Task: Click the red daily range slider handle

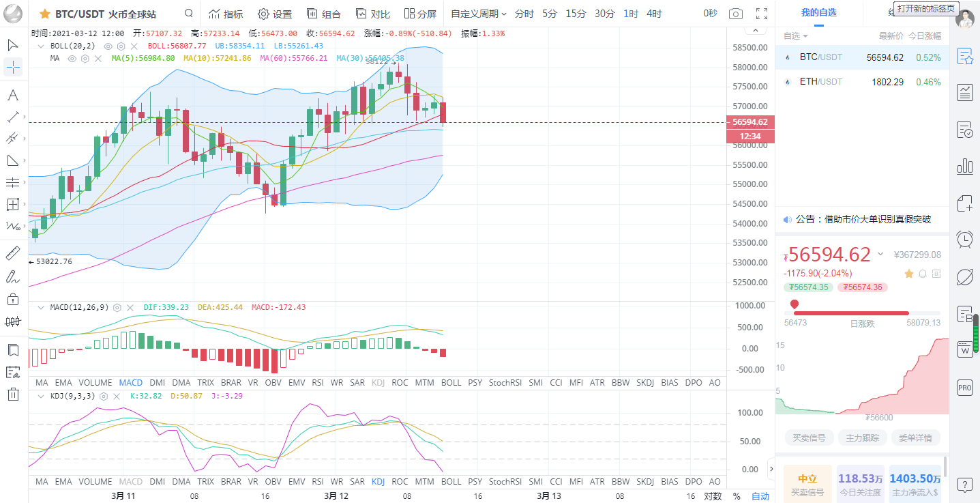Action: [x=795, y=304]
